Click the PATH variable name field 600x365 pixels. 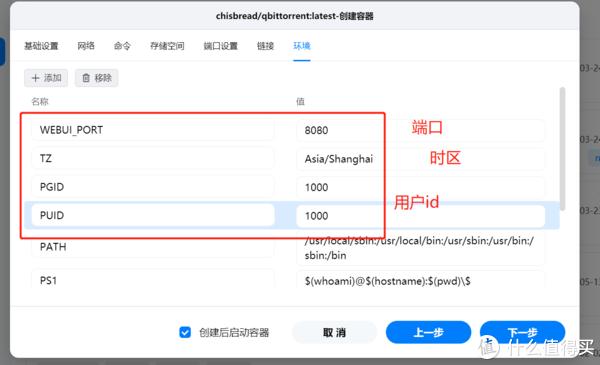(x=153, y=247)
